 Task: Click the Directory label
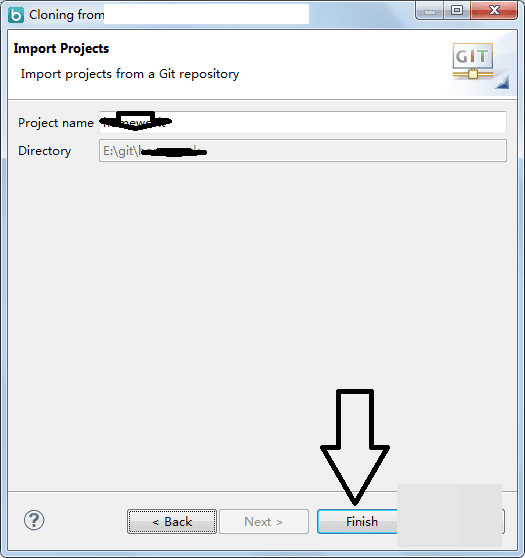(x=45, y=151)
